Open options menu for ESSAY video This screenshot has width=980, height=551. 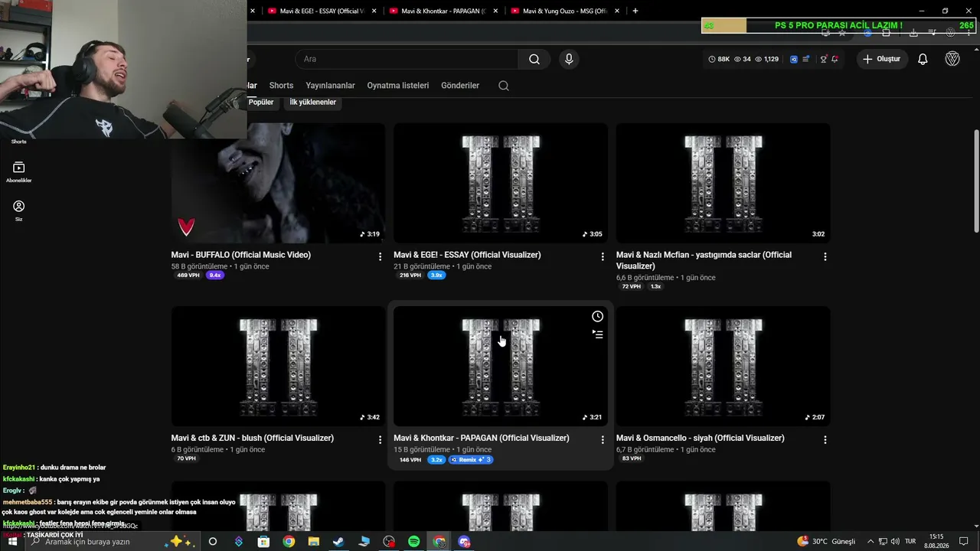coord(603,257)
